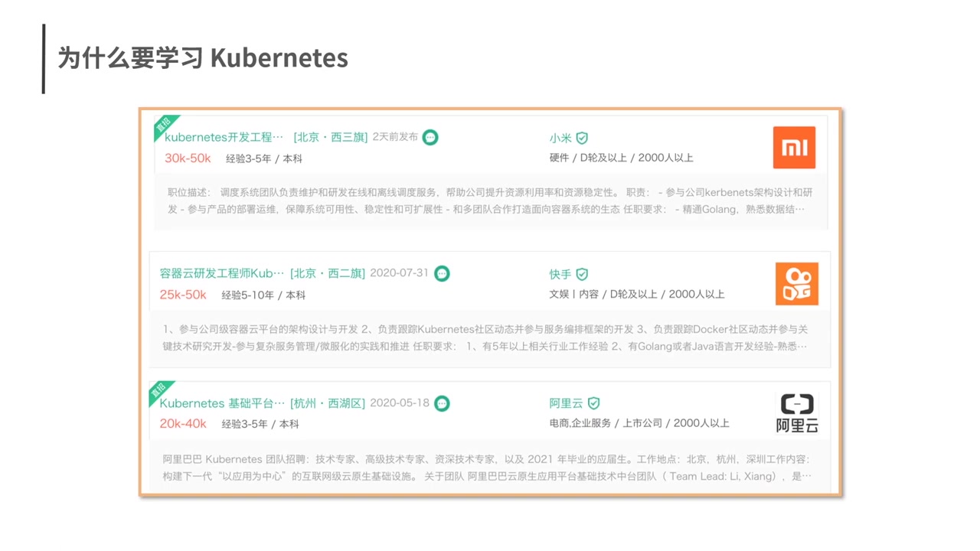This screenshot has height=551, width=980.
Task: Click 文娱丨内容 / D轮及以上 company info
Action: click(x=637, y=294)
